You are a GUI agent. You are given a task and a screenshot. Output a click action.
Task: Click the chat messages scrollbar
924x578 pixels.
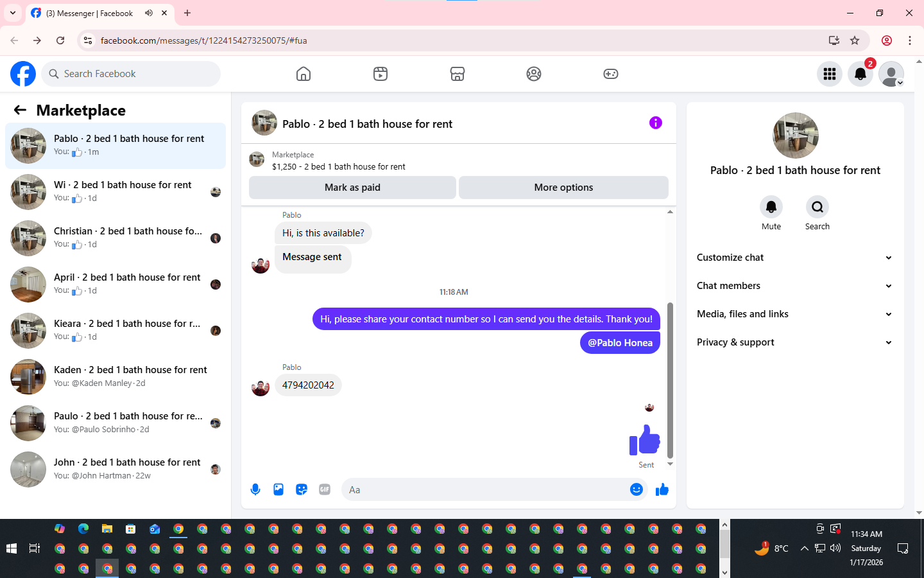pyautogui.click(x=670, y=380)
